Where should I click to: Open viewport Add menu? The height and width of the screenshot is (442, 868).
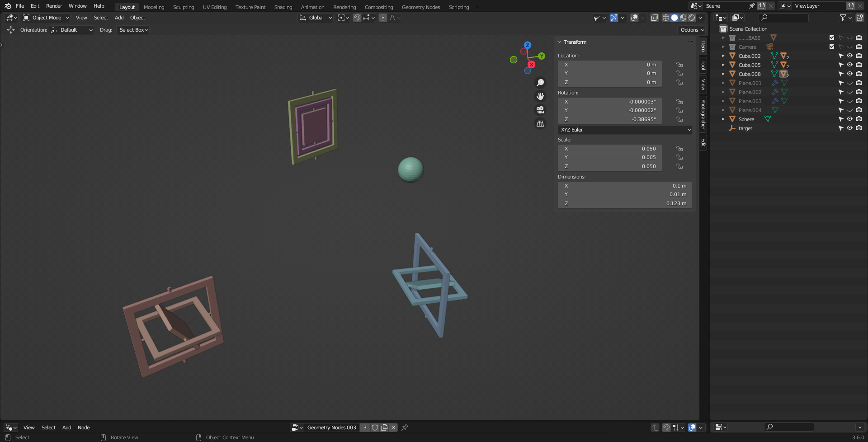pyautogui.click(x=119, y=18)
